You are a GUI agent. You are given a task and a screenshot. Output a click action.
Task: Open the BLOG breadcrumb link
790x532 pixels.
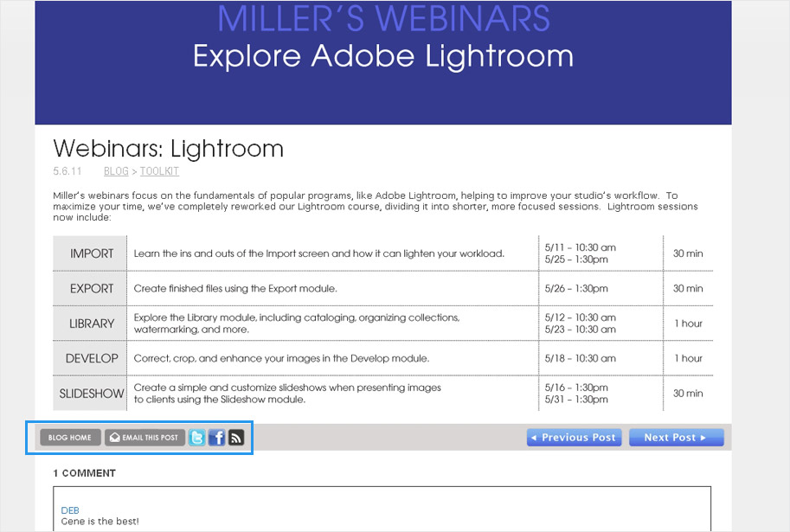(x=117, y=171)
